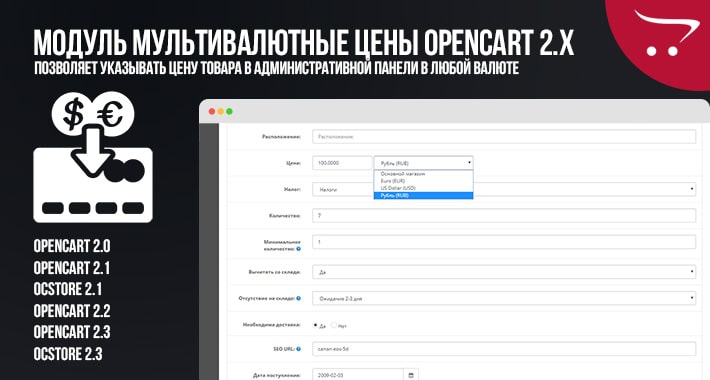Click the green maximize dot in window header
710x380 pixels.
click(x=230, y=111)
